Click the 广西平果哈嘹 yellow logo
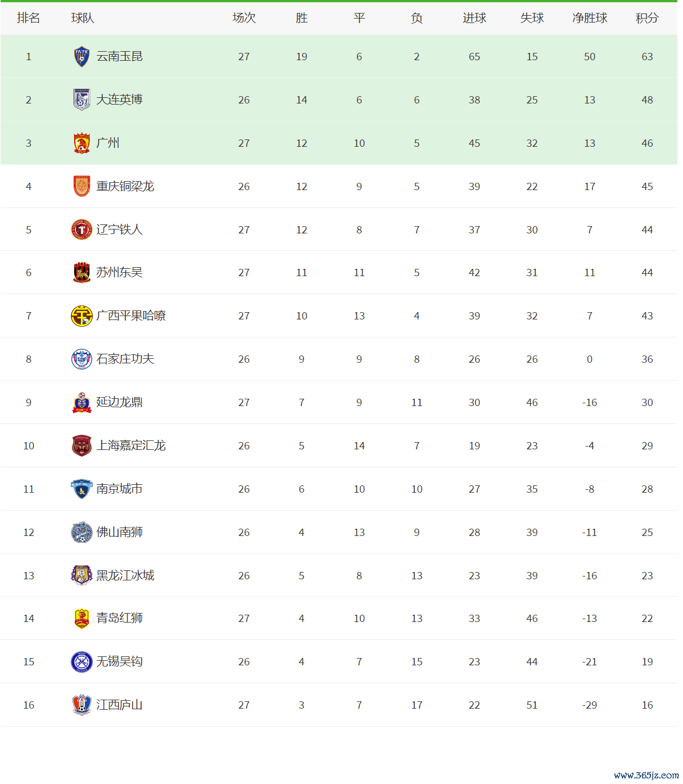The height and width of the screenshot is (784, 683). pos(82,316)
